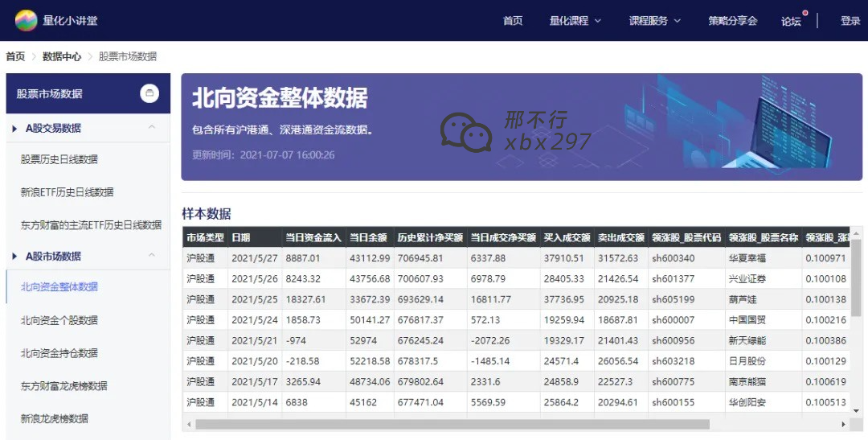Screen dimensions: 868x440
Task: Click the round collapse icon beside 股票市场数据
Action: click(x=149, y=93)
